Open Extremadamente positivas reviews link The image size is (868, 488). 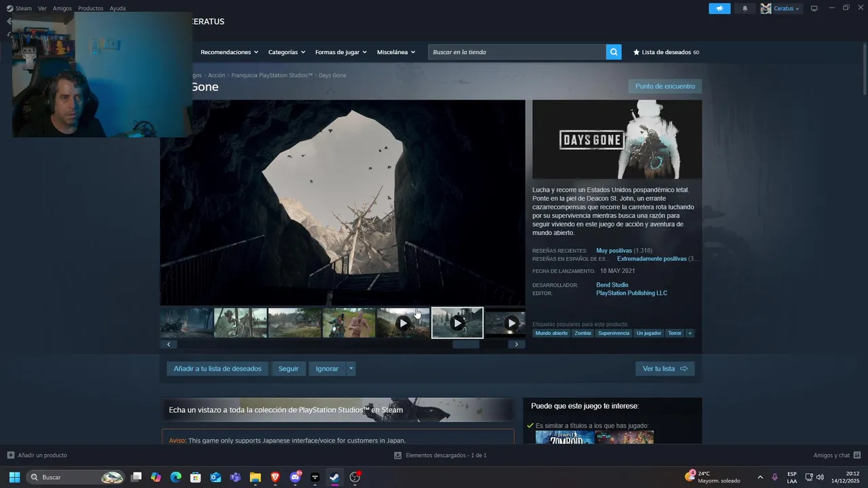click(x=652, y=259)
